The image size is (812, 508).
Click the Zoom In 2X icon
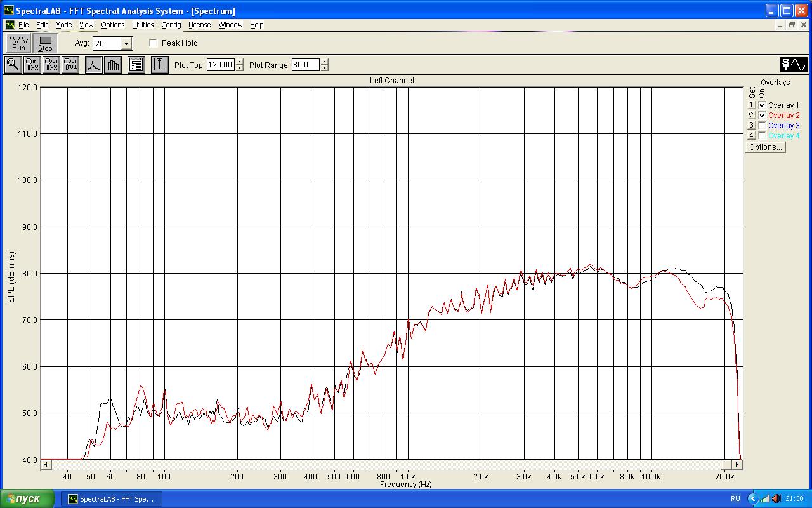(32, 65)
